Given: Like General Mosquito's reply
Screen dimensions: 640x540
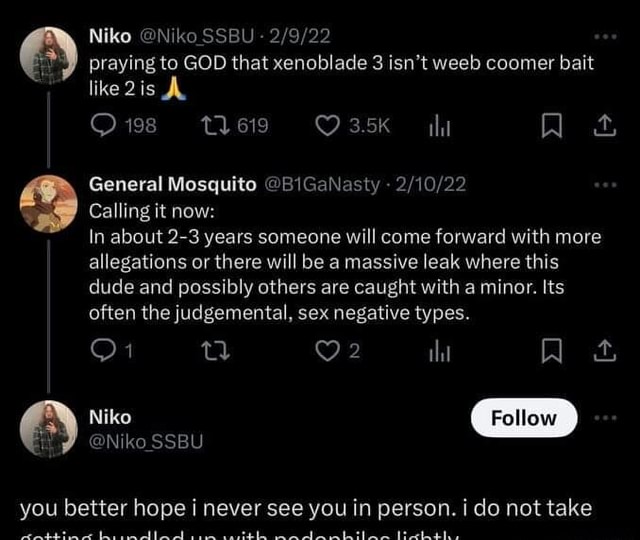Looking at the screenshot, I should [x=328, y=351].
